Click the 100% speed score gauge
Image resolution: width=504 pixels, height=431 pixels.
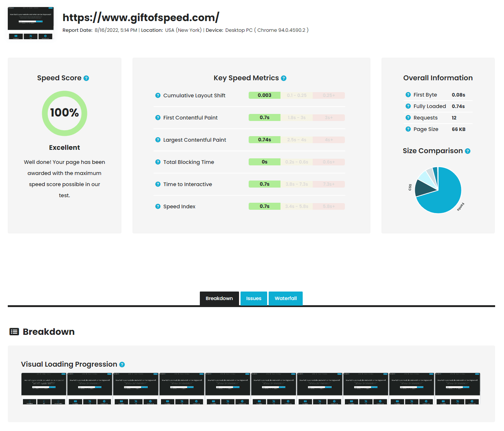click(x=64, y=113)
